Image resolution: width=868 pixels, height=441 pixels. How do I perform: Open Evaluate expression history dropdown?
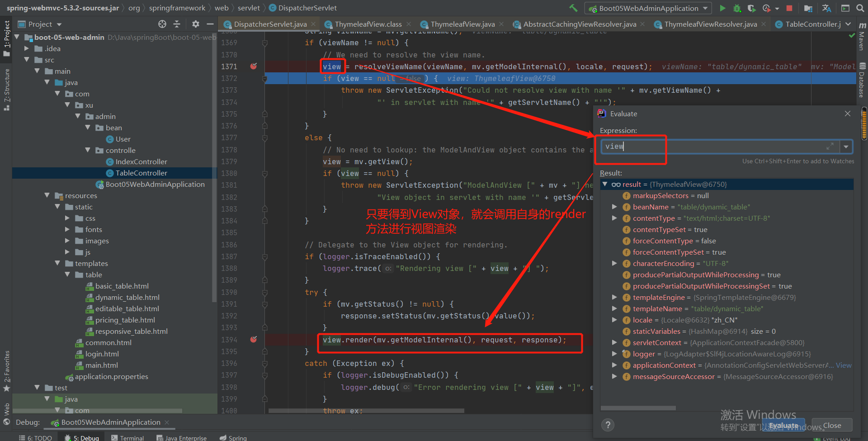(846, 147)
